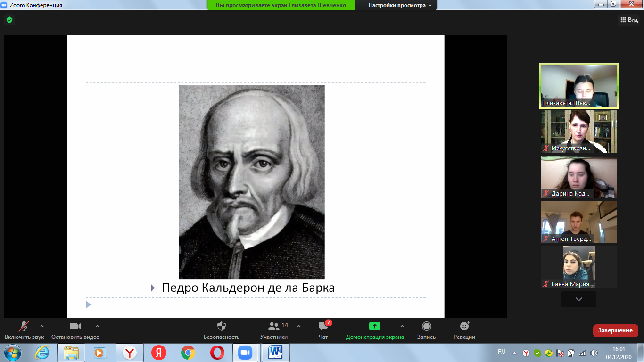Switch to Zoom taskbar icon
644x362 pixels.
(x=245, y=353)
